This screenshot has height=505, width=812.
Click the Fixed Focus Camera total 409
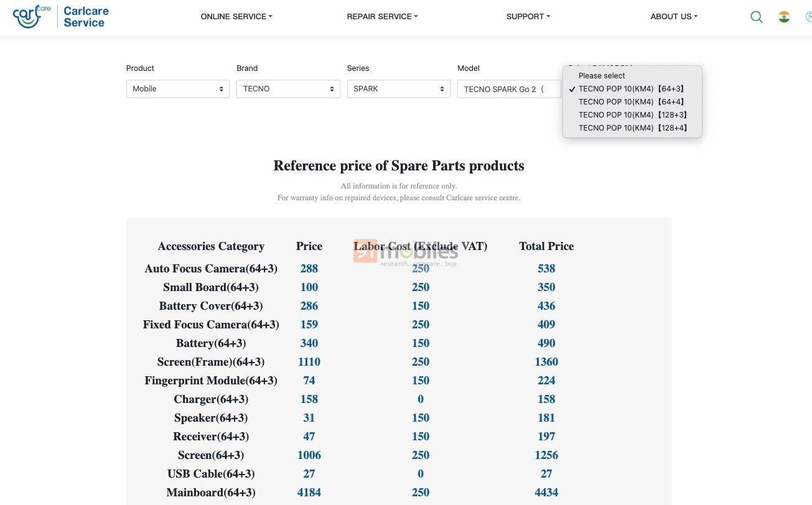(x=546, y=325)
